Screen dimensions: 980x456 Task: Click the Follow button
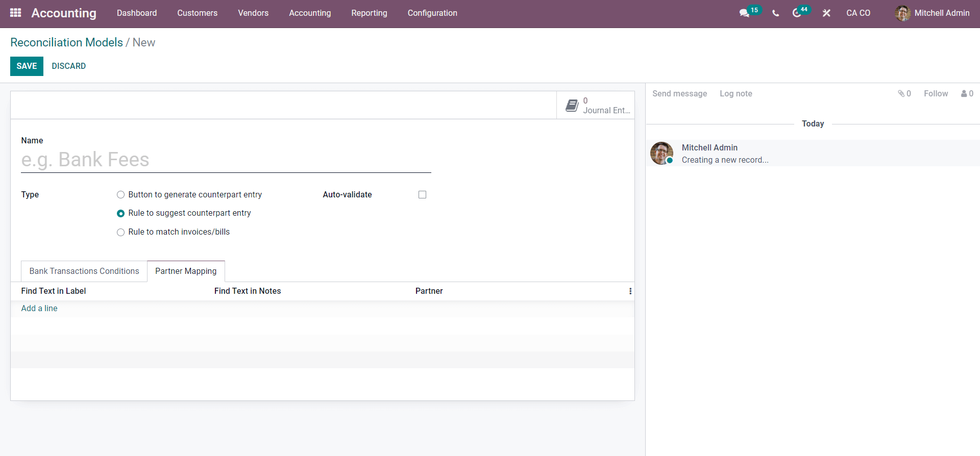936,94
